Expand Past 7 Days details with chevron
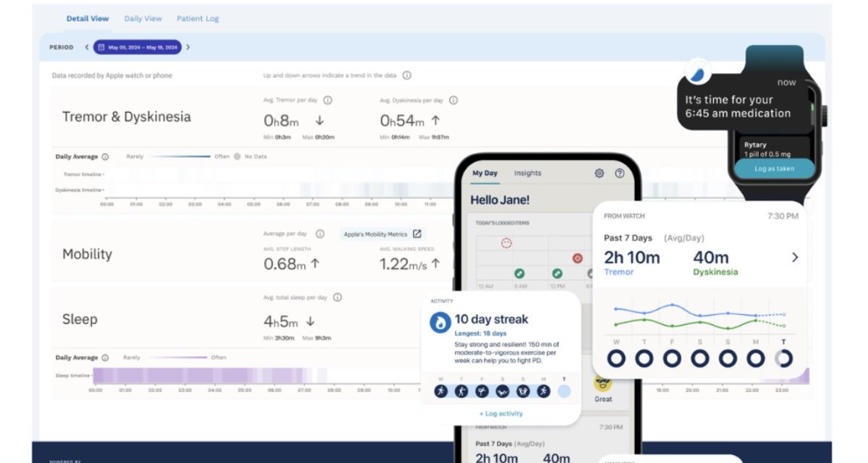 pyautogui.click(x=795, y=257)
